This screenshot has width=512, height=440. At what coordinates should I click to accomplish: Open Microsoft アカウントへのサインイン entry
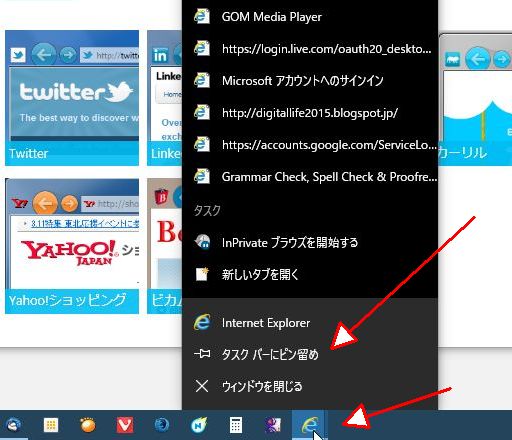(310, 81)
